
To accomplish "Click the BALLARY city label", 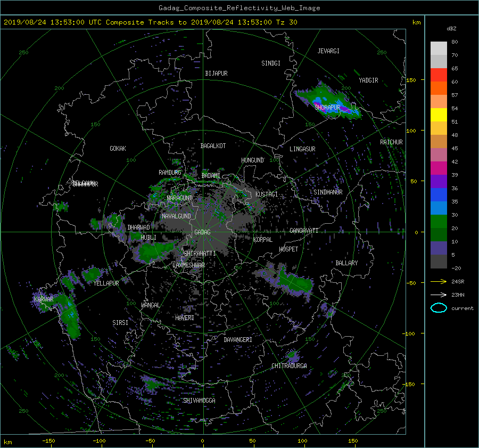I will 346,263.
